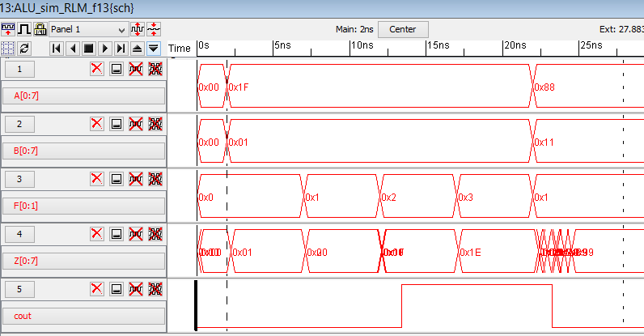Remove all signals from panel 3
The image size is (644, 336).
136,179
